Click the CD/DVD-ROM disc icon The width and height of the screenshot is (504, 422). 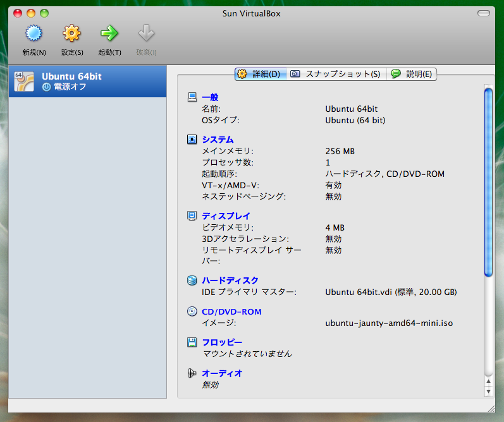click(x=192, y=311)
